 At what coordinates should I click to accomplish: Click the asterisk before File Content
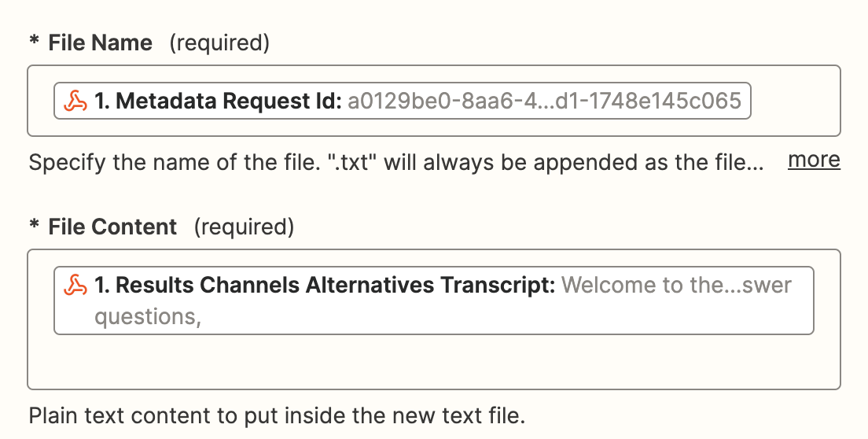[x=35, y=225]
